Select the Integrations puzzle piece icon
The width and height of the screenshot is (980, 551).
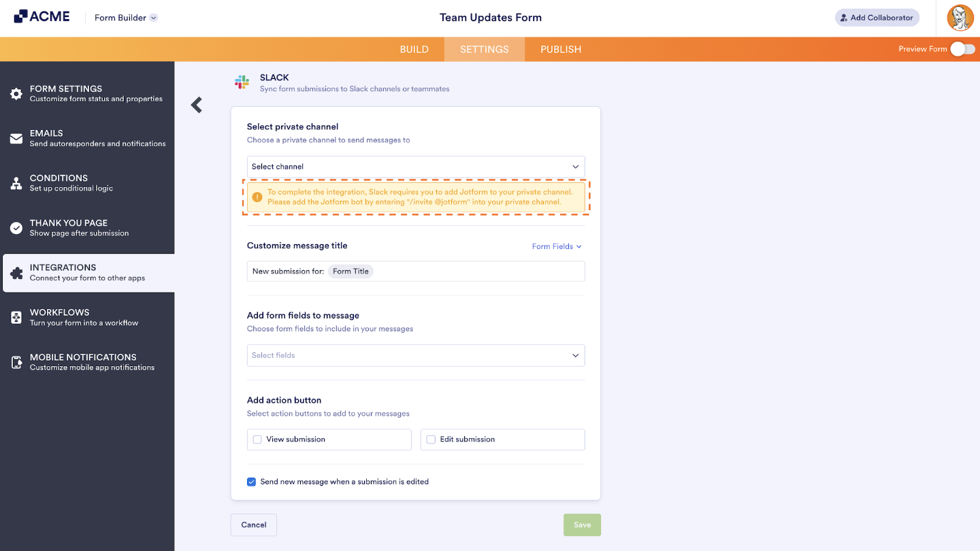(x=16, y=273)
